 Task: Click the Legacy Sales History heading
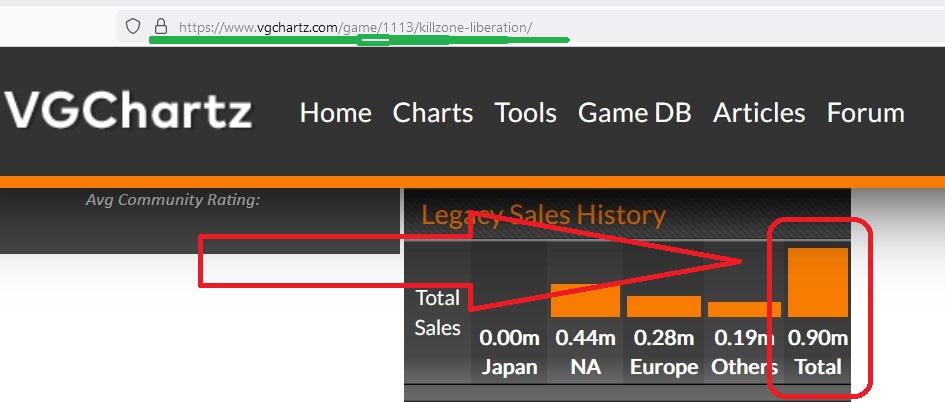pos(544,215)
